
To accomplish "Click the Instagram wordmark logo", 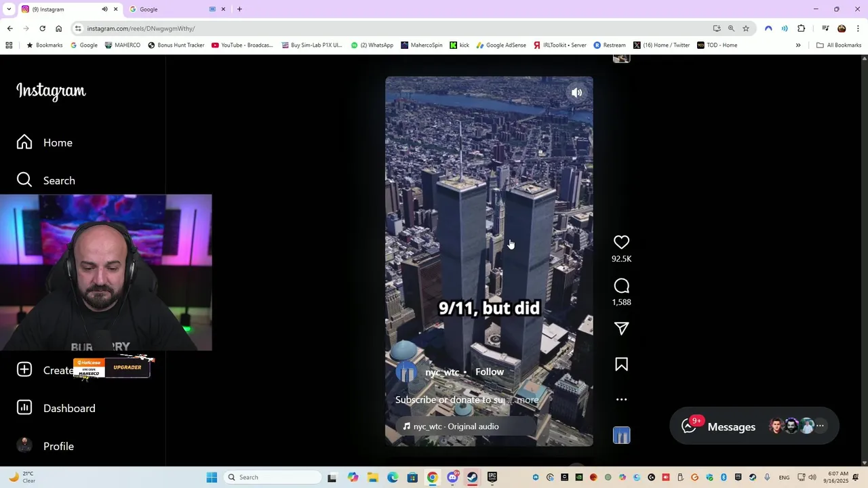I will tap(51, 91).
